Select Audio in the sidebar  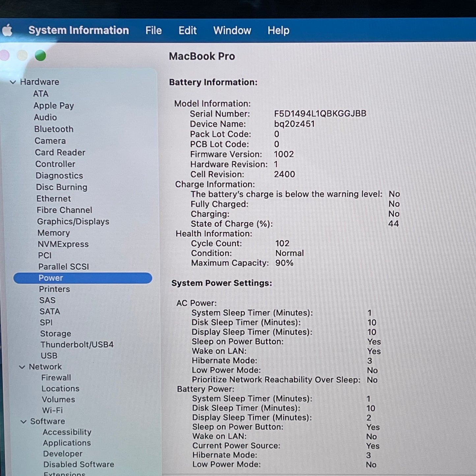point(45,117)
